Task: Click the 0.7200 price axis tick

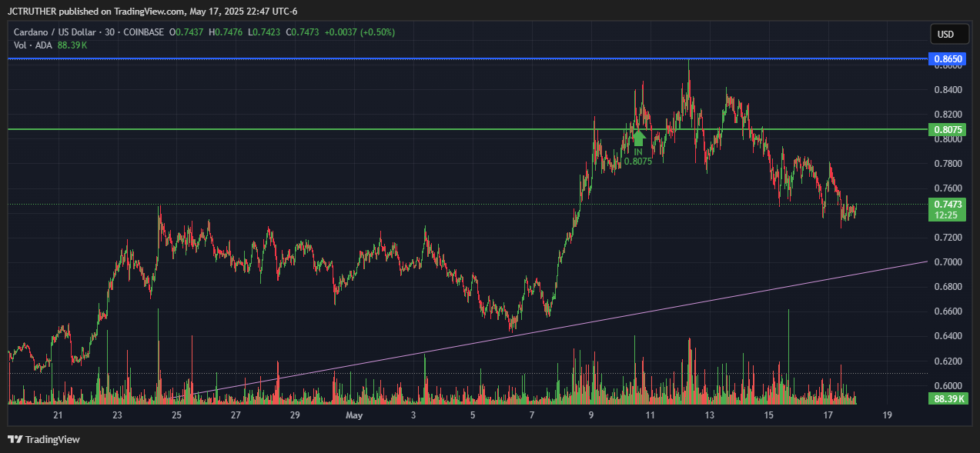Action: pyautogui.click(x=949, y=238)
